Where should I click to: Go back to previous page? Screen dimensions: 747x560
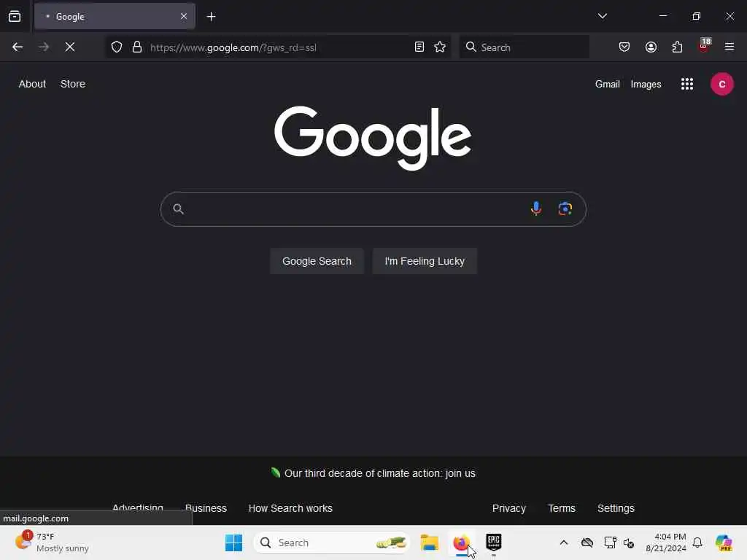18,47
